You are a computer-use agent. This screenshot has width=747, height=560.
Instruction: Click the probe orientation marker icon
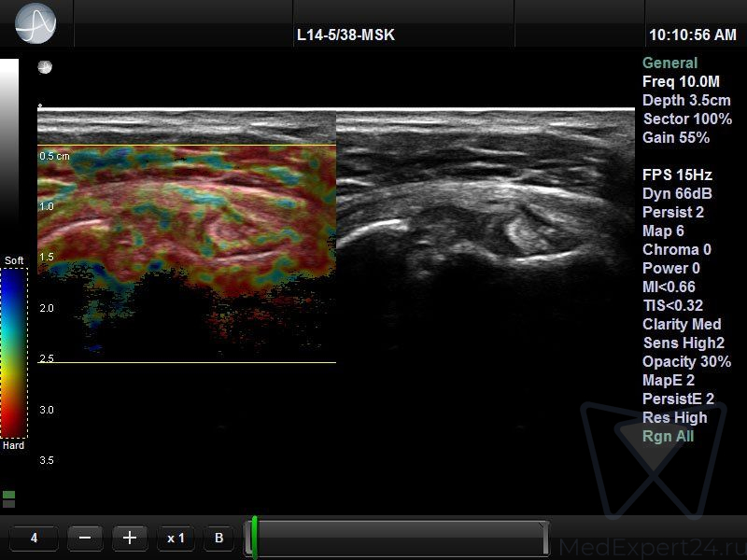45,67
